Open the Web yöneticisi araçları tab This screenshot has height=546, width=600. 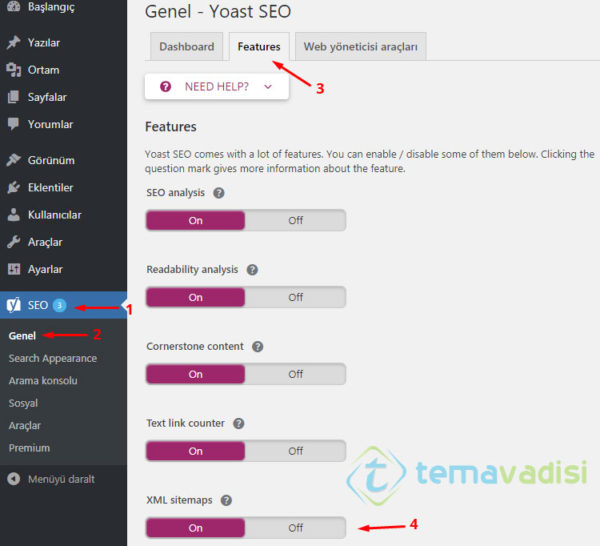coord(361,47)
